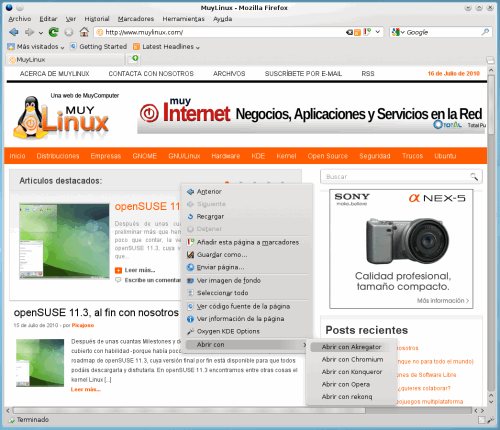This screenshot has height=430, width=500.
Task: Click the horizontal scrollbar at page bottom
Action: [189, 411]
